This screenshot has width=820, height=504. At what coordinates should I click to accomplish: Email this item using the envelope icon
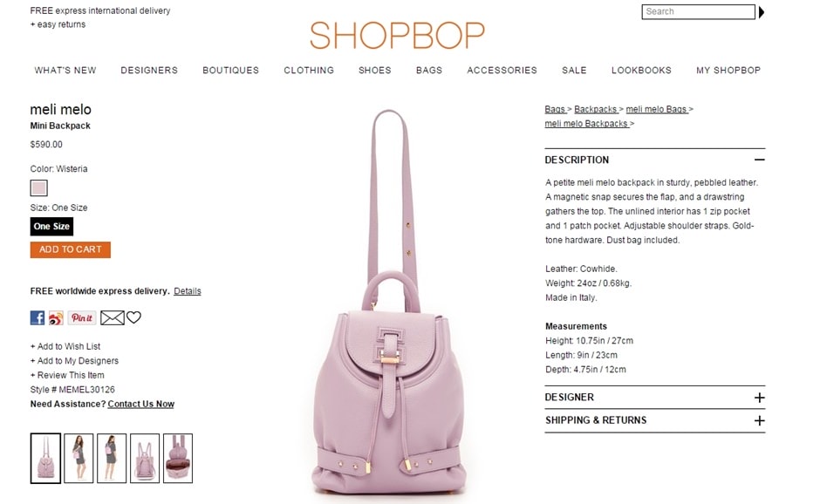[x=113, y=317]
